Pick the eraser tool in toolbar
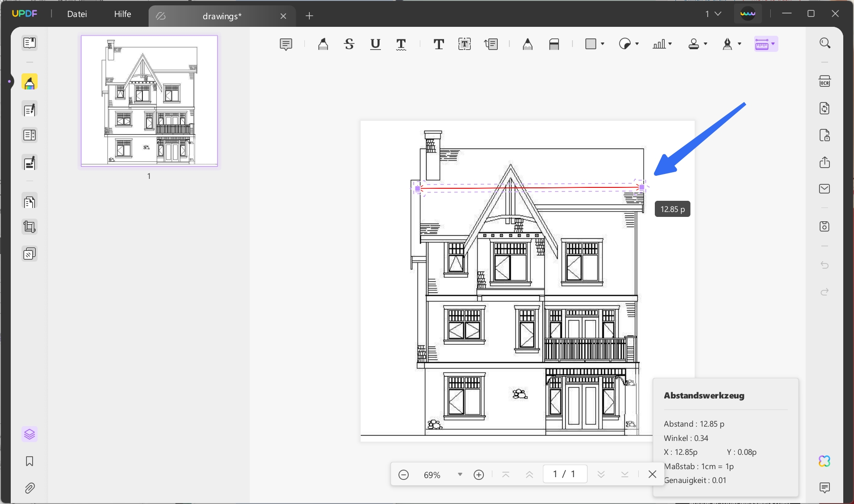This screenshot has height=504, width=854. (554, 44)
